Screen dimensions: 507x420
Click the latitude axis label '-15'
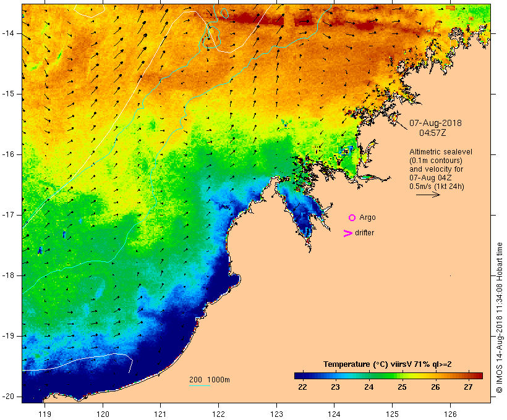(x=7, y=94)
